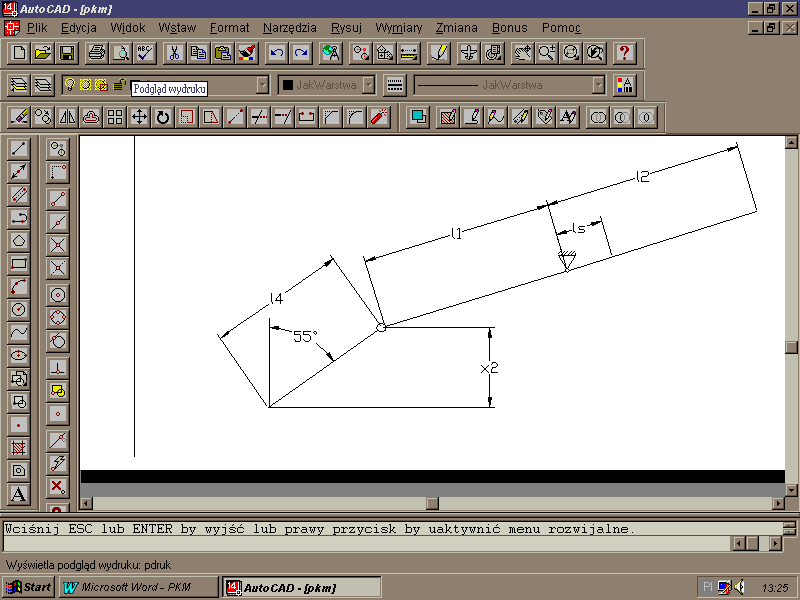Screen dimensions: 800x600
Task: Open the Help question mark icon
Action: [624, 52]
